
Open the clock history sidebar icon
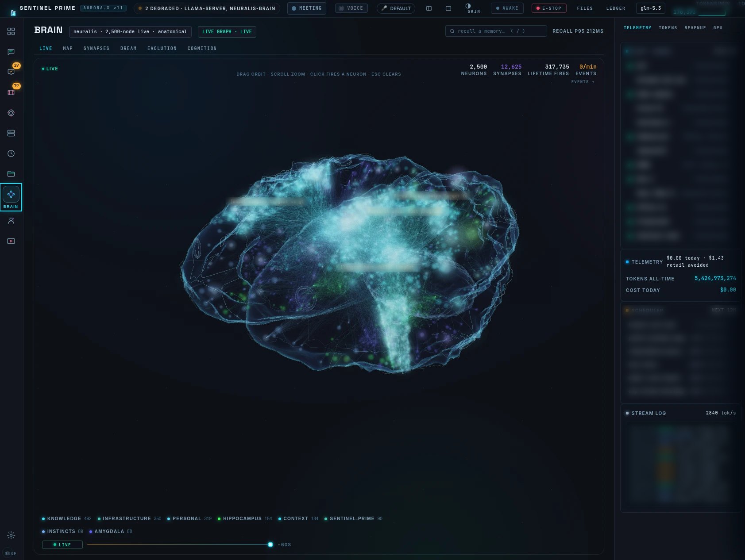coord(11,153)
